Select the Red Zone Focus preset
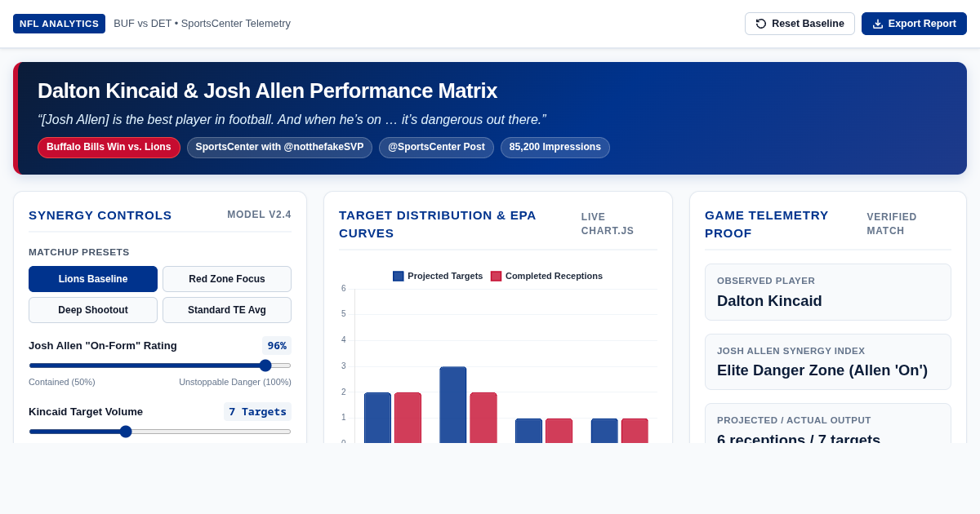Screen dimensions: 980x514 pos(227,279)
